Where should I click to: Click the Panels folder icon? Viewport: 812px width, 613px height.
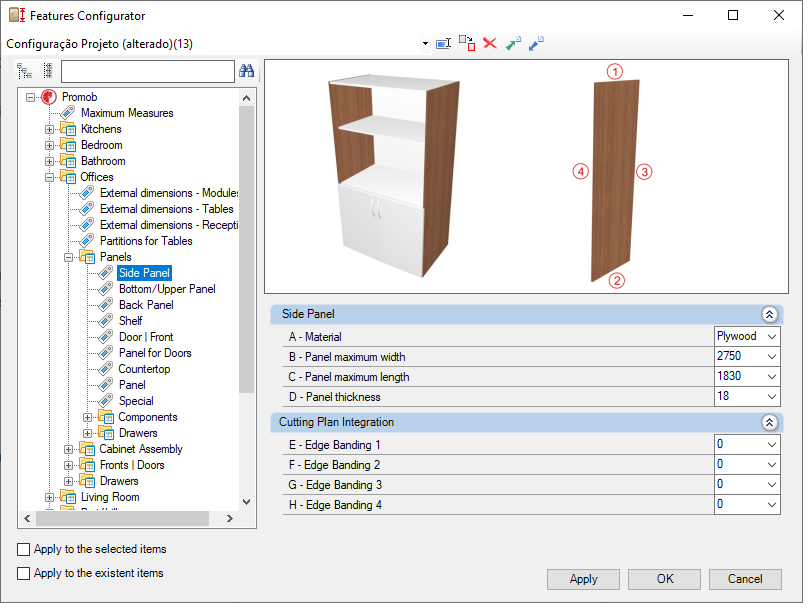click(87, 257)
